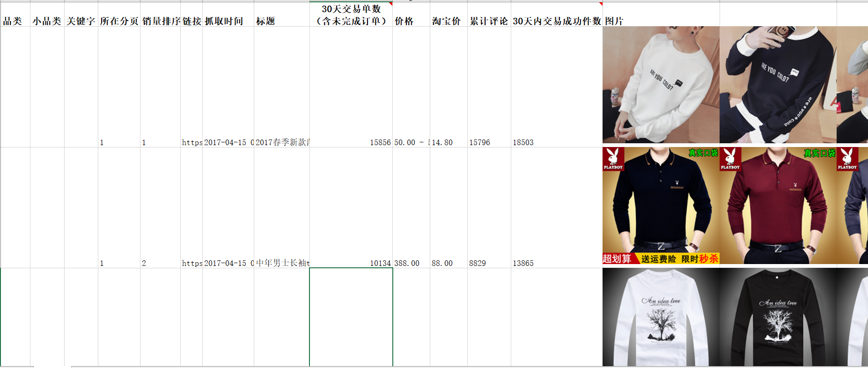This screenshot has height=368, width=868.
Task: Select the 销量排序 header cell
Action: [x=160, y=15]
